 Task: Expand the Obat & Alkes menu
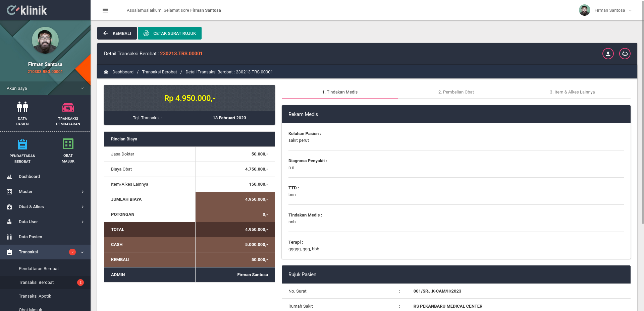45,207
